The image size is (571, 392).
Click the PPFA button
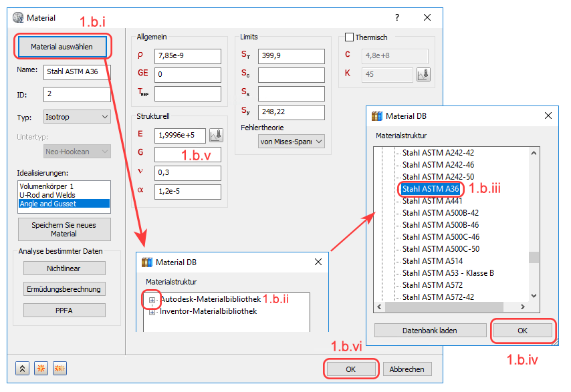64,311
